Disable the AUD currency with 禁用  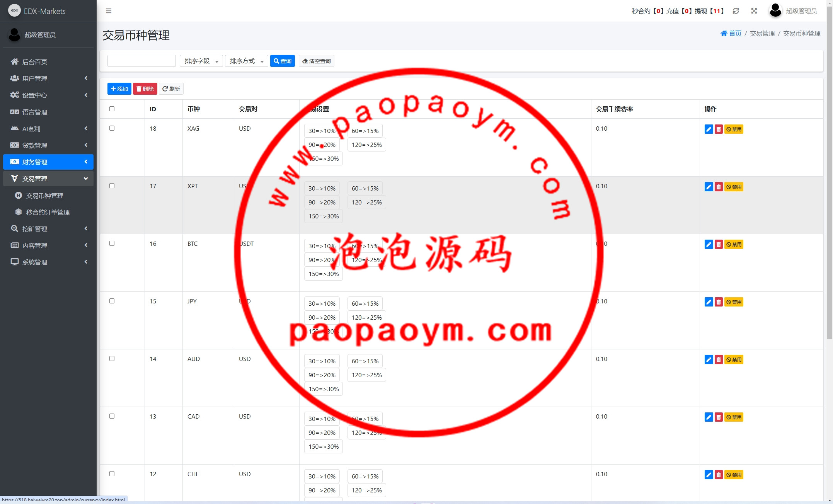point(734,359)
